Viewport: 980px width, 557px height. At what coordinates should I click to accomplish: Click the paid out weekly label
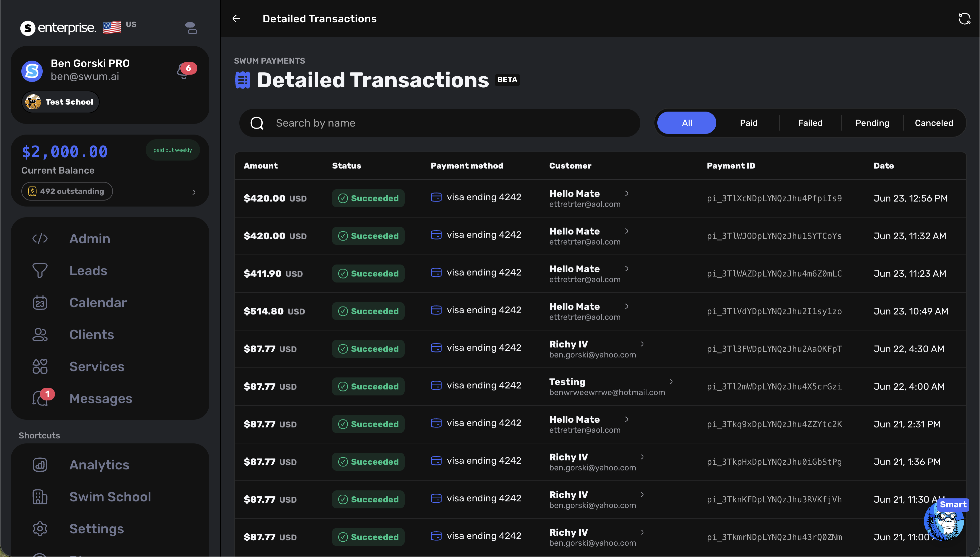point(173,150)
